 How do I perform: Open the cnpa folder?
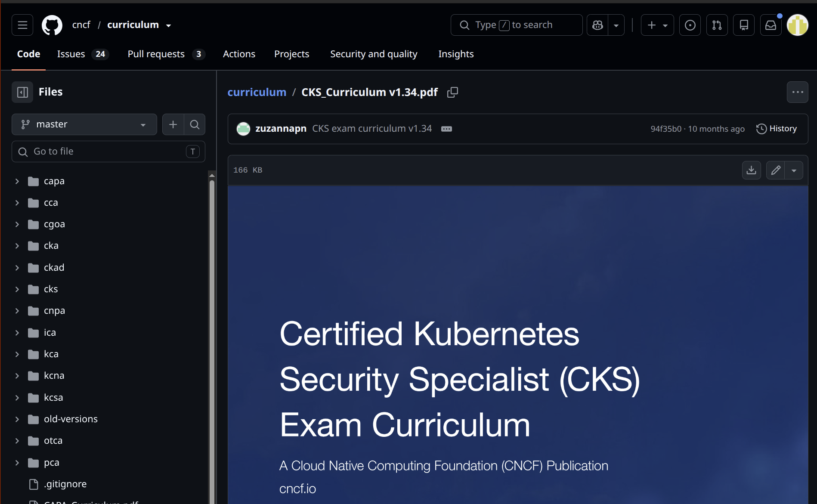[x=54, y=311]
